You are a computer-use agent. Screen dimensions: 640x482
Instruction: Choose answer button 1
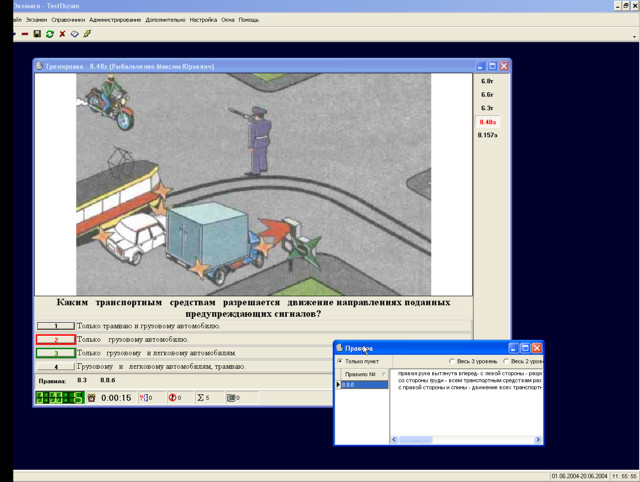pos(56,326)
